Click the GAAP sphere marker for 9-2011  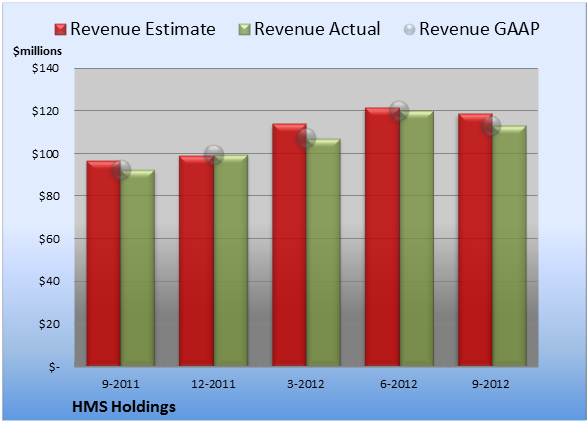[x=121, y=170]
